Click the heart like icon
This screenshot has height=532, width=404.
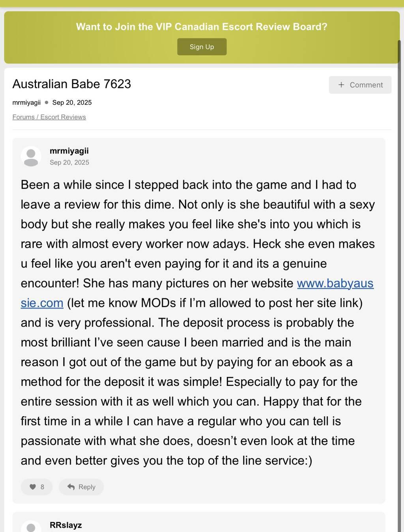[33, 487]
